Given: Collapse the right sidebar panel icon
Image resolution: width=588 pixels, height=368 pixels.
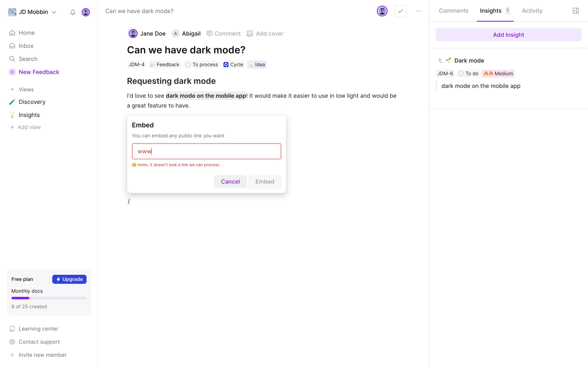Looking at the screenshot, I should [575, 11].
